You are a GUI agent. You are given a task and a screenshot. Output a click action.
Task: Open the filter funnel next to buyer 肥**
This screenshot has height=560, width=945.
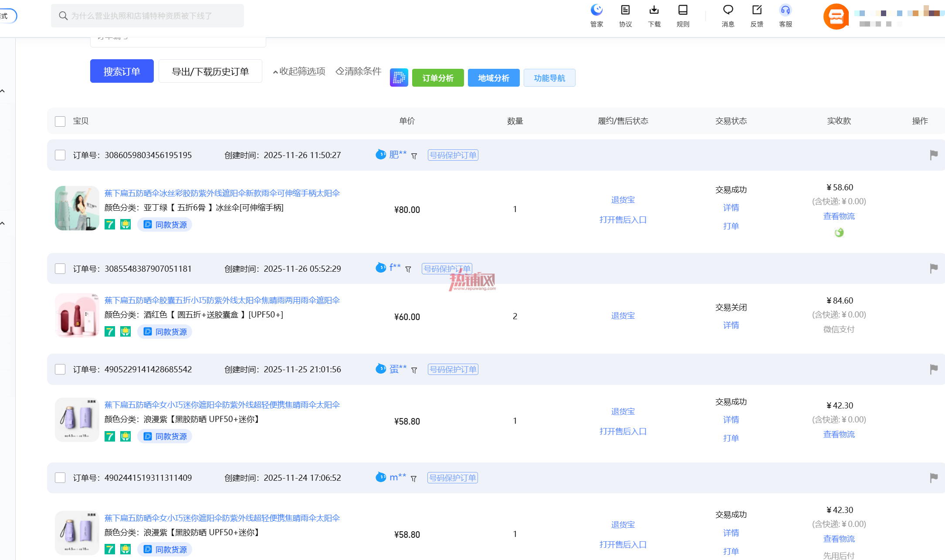click(414, 156)
